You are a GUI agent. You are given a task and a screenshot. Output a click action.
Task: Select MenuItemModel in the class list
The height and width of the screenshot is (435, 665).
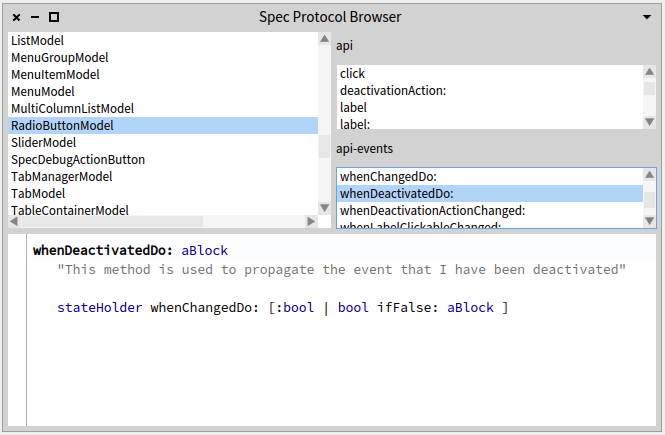[55, 75]
